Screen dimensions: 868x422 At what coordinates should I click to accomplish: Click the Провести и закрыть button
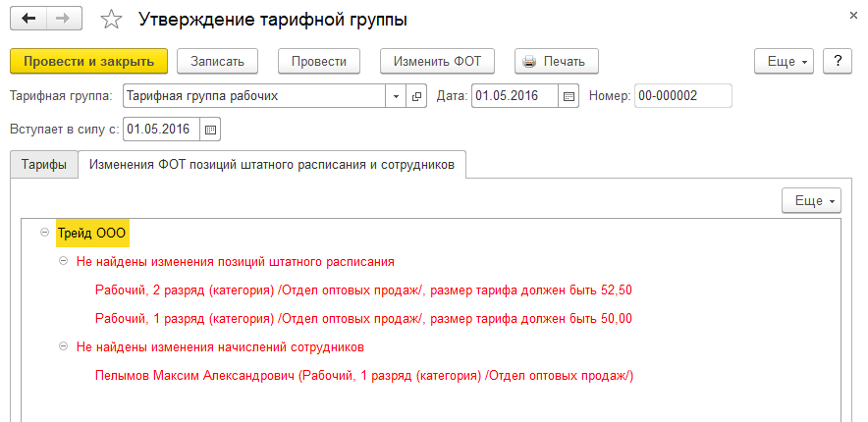pyautogui.click(x=89, y=61)
